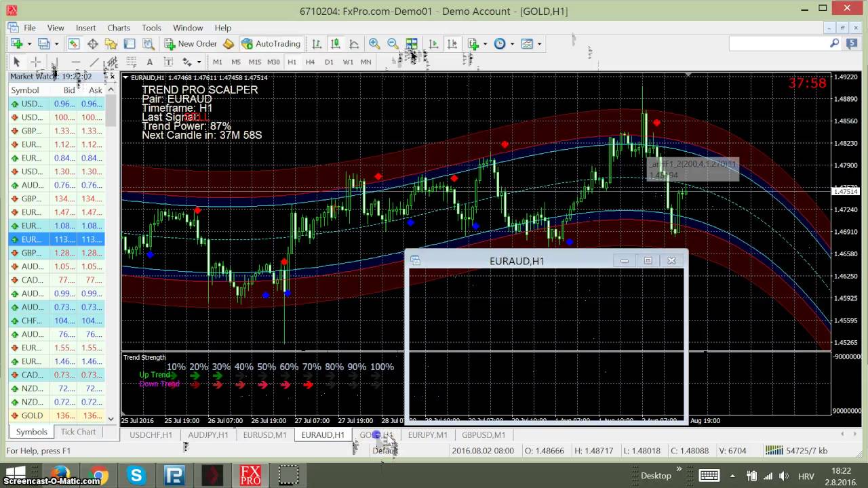Switch to the M5 timeframe
Viewport: 868px width, 488px height.
pos(236,62)
